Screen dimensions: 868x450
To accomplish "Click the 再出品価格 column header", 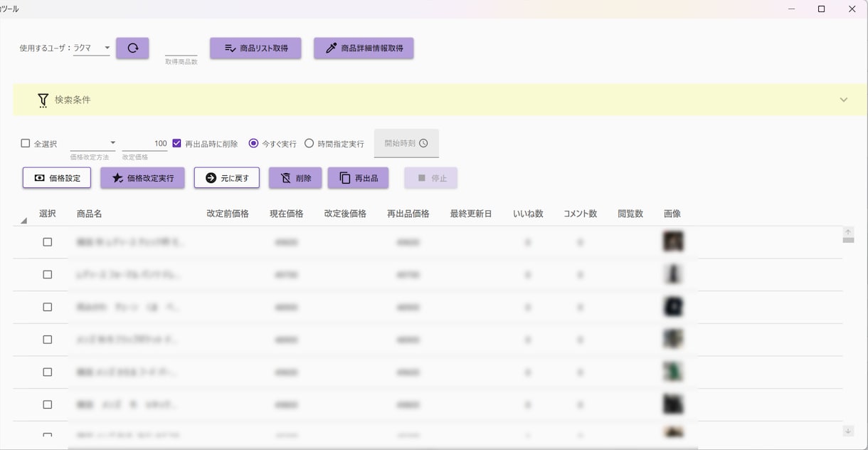I will 408,214.
